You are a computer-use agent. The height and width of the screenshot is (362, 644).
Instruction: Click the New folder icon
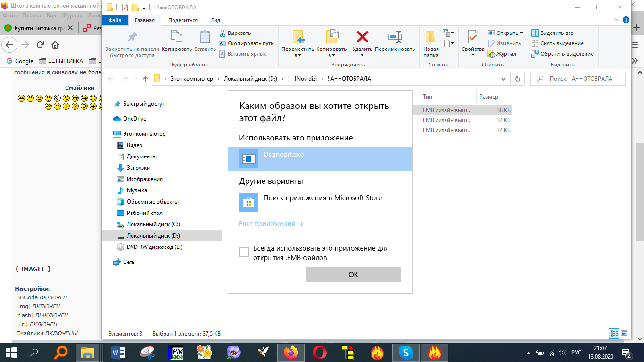point(430,37)
